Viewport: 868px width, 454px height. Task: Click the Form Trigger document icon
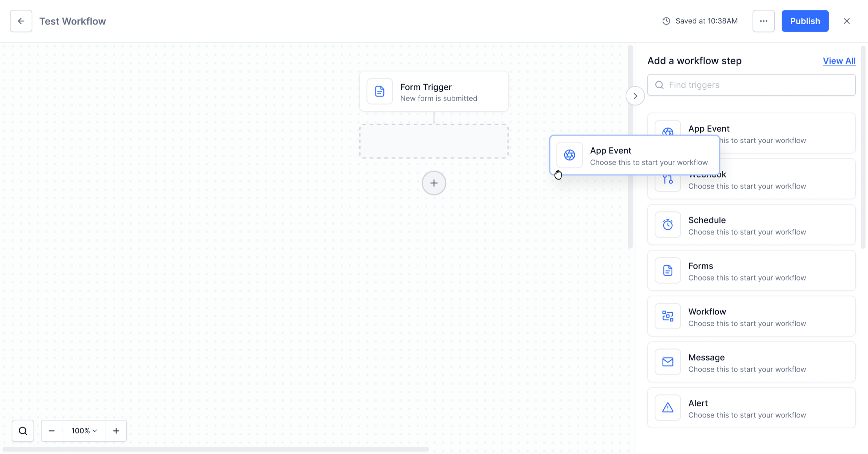tap(380, 91)
